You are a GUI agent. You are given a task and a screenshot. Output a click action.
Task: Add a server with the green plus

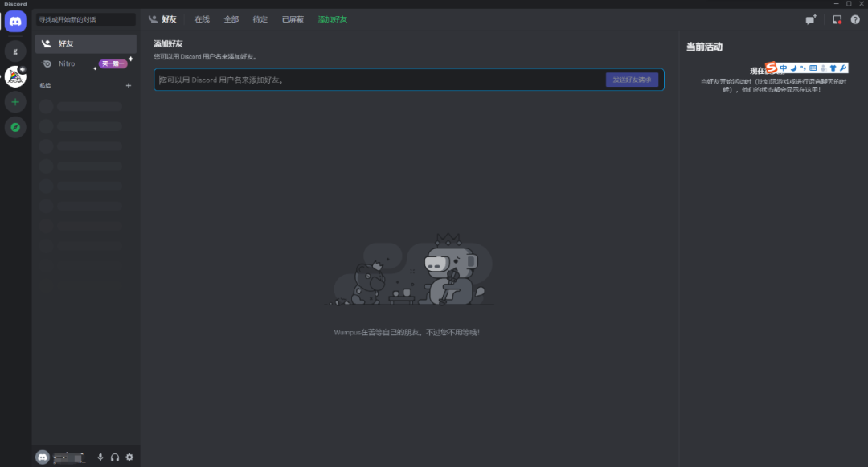pos(15,102)
